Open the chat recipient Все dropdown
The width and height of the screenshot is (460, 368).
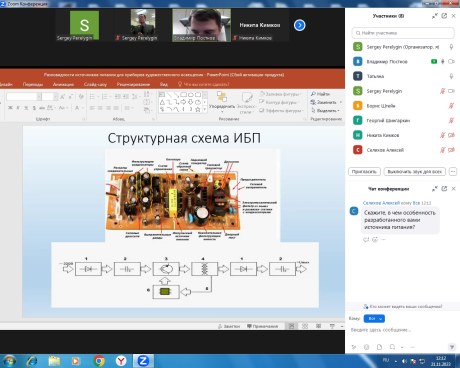374,319
